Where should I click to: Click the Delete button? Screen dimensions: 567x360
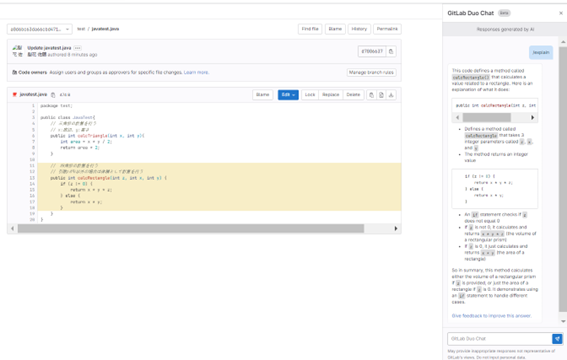(x=353, y=95)
